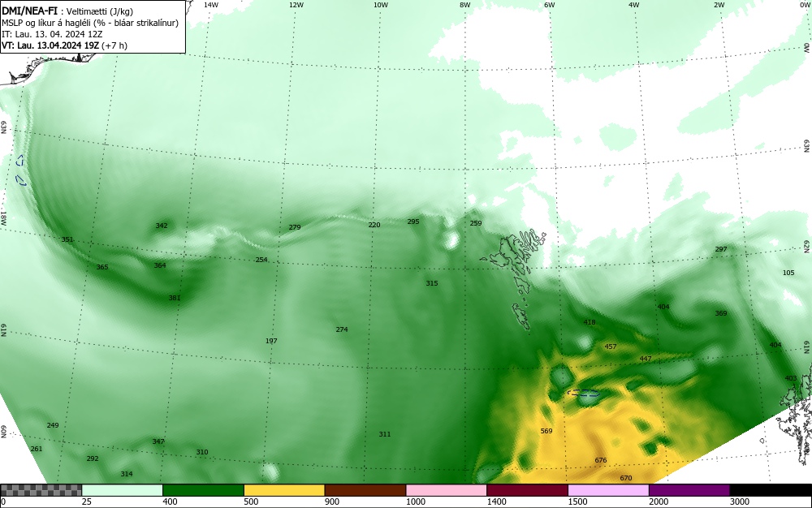Click the CAPE value 676
This screenshot has height=508, width=812.
601,460
